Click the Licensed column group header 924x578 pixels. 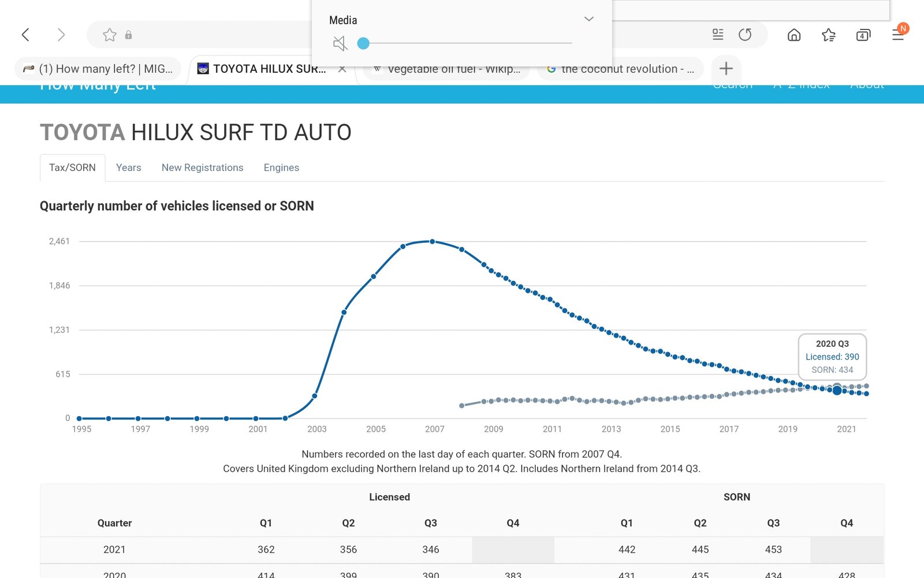(389, 497)
